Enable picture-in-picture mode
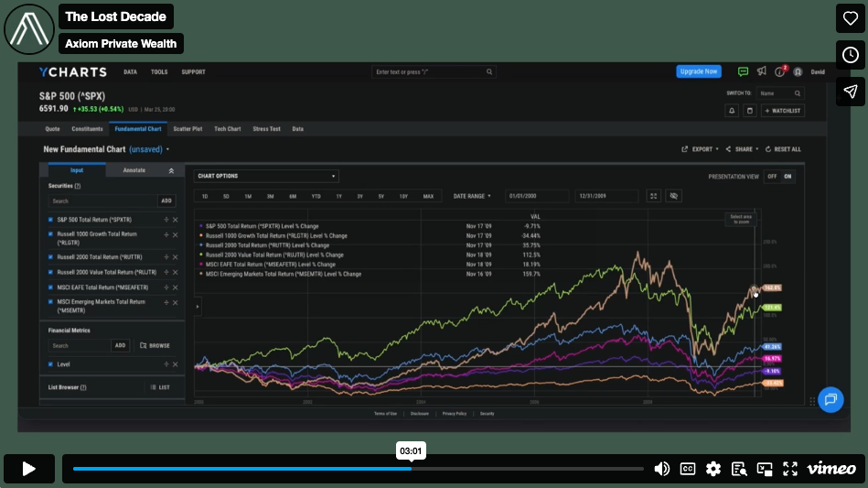Screen dimensions: 868x488 [x=765, y=469]
